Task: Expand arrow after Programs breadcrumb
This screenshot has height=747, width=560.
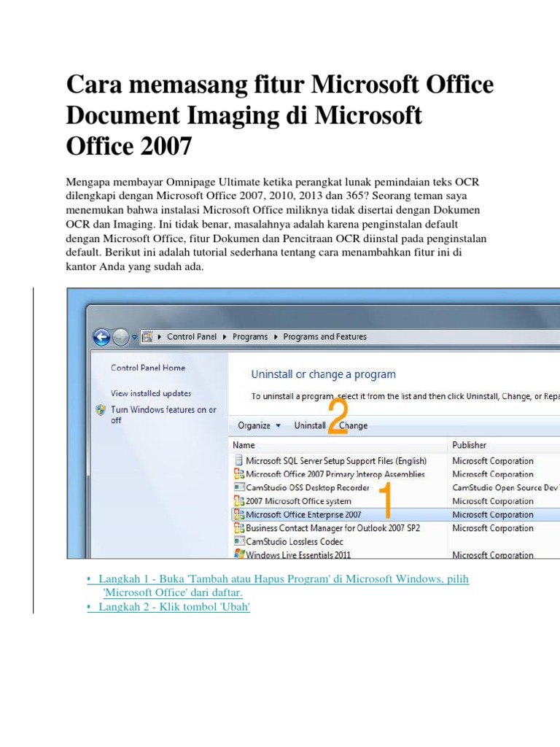Action: coord(275,337)
